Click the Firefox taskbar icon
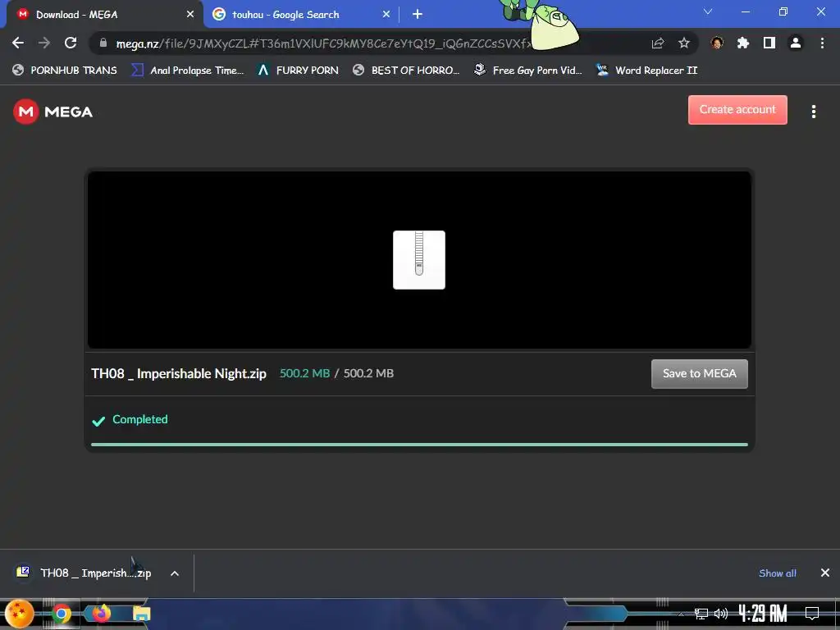 (x=101, y=613)
